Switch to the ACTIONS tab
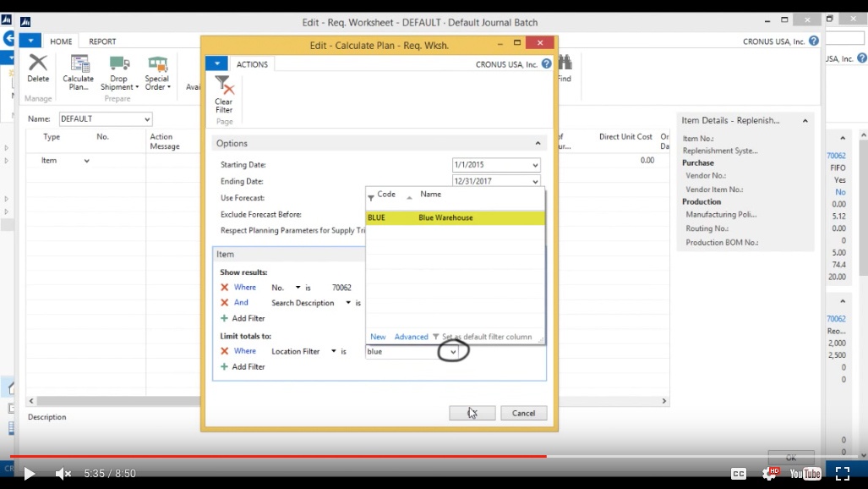This screenshot has height=489, width=868. coord(252,64)
